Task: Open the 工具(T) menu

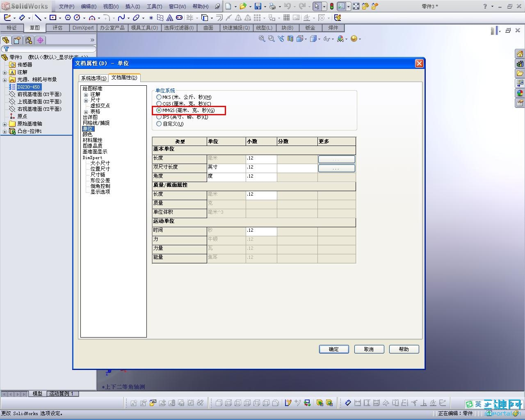Action: [x=154, y=7]
